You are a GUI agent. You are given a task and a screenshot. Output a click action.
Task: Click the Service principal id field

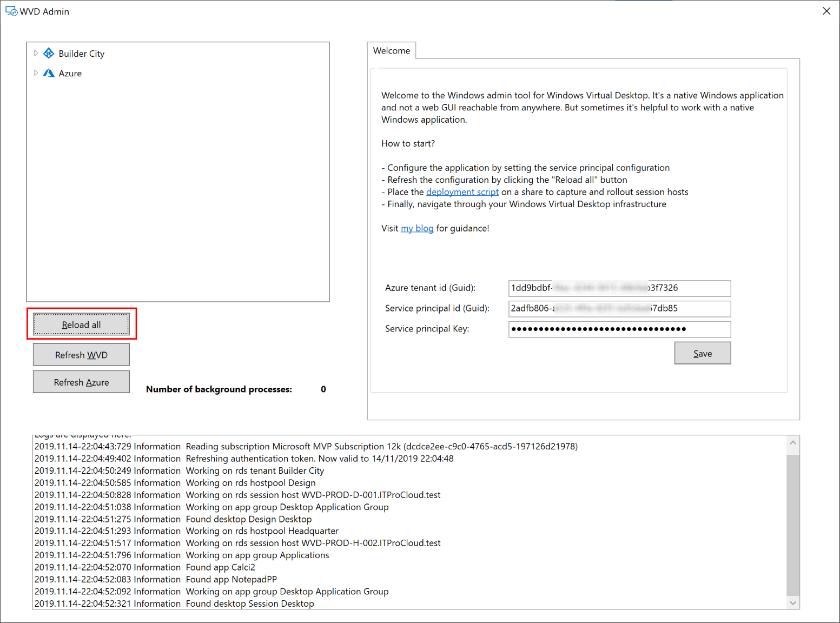(619, 309)
